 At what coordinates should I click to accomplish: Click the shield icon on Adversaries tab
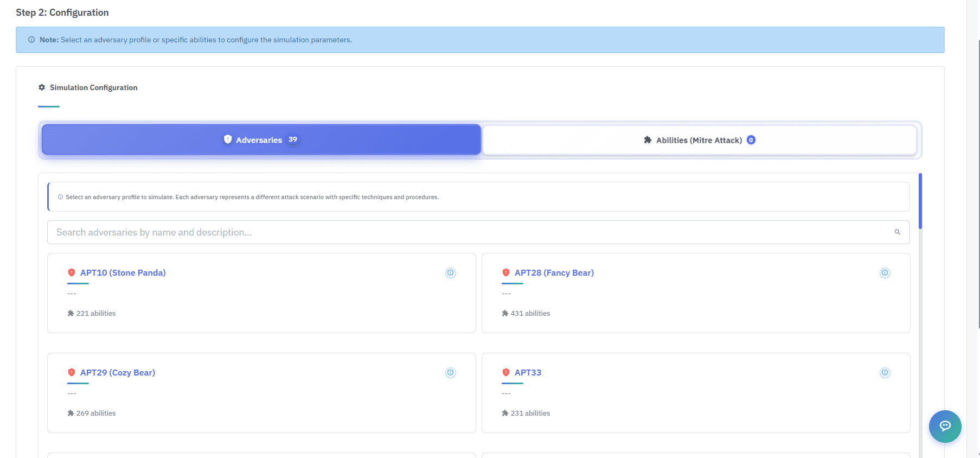tap(228, 139)
